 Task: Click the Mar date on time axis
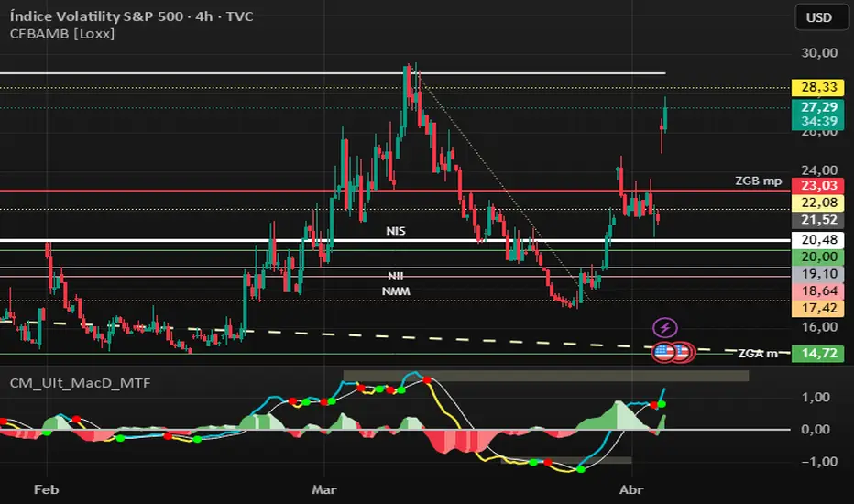(x=324, y=490)
